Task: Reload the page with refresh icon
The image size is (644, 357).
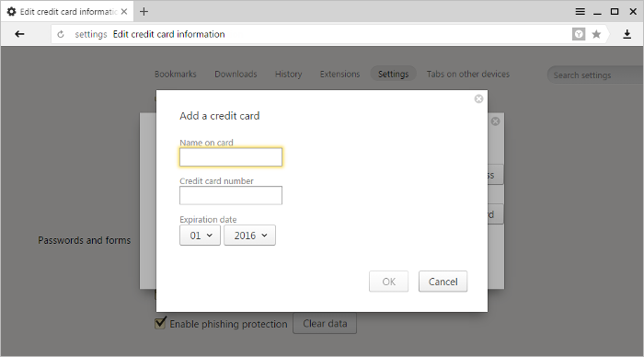Action: coord(61,34)
